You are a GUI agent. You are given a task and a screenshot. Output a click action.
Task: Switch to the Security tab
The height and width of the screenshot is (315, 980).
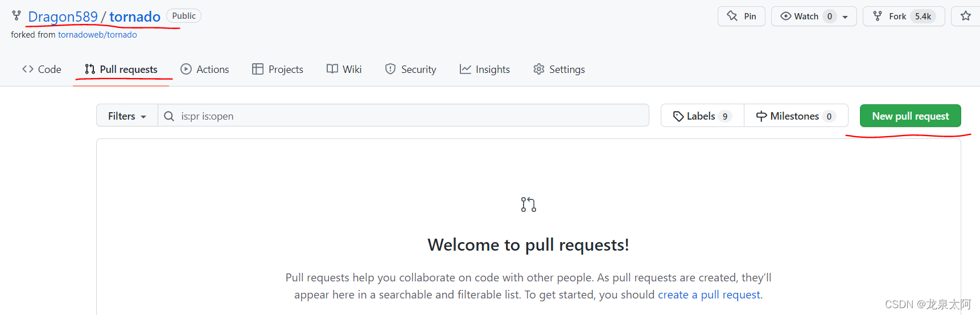point(410,69)
